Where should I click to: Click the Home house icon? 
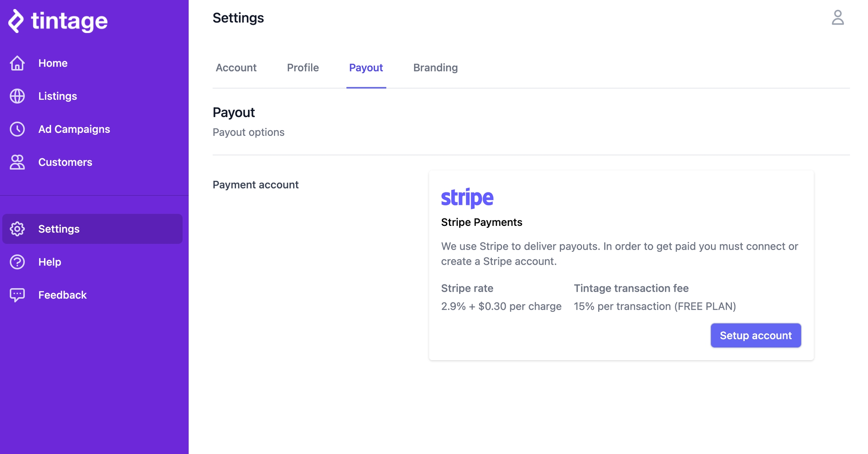(x=17, y=63)
